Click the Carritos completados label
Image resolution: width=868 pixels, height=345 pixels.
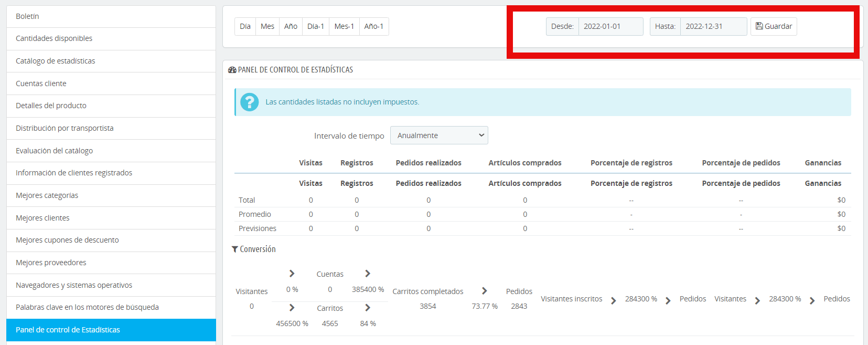point(428,291)
